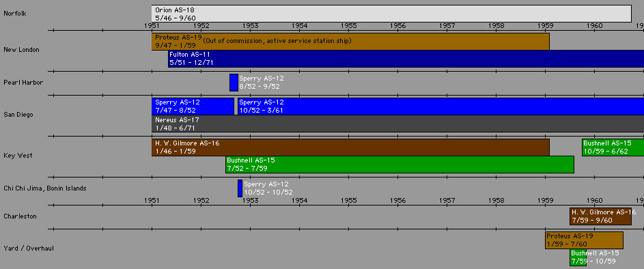Click the Key West row label
The height and width of the screenshot is (269, 644).
[x=18, y=156]
